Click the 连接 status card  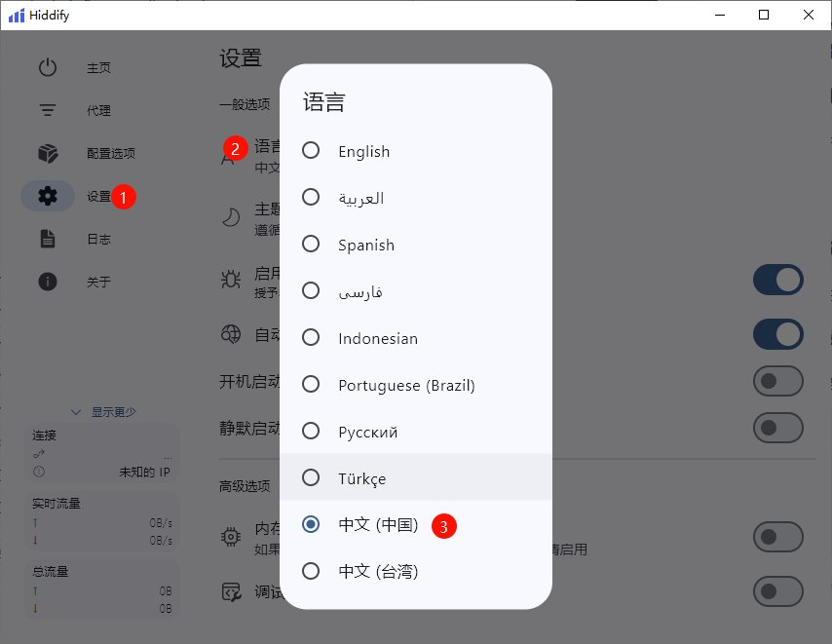[102, 453]
